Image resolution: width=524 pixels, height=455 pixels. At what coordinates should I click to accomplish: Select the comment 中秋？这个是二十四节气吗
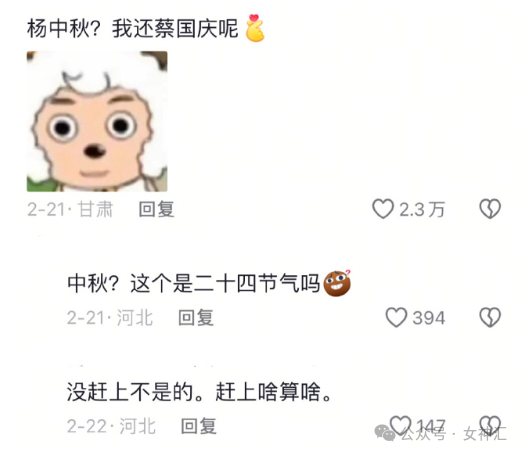click(x=193, y=284)
